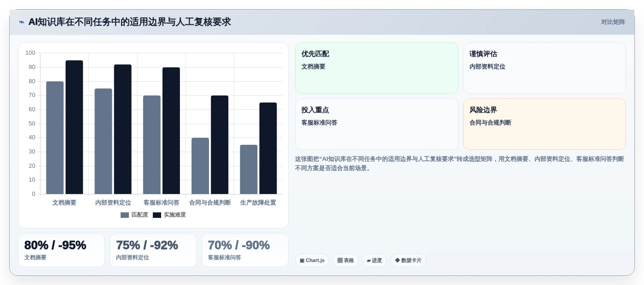This screenshot has width=644, height=285.
Task: Open the 谨慎评估 matrix card
Action: tap(545, 68)
